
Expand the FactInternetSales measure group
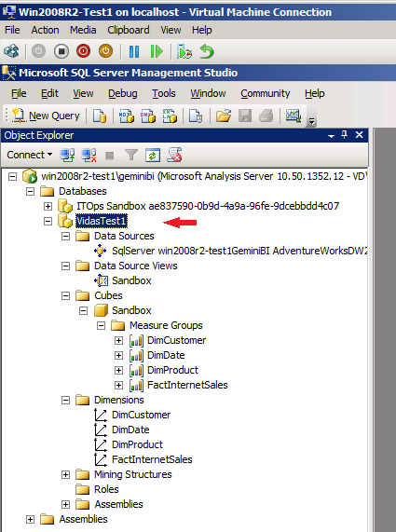118,385
